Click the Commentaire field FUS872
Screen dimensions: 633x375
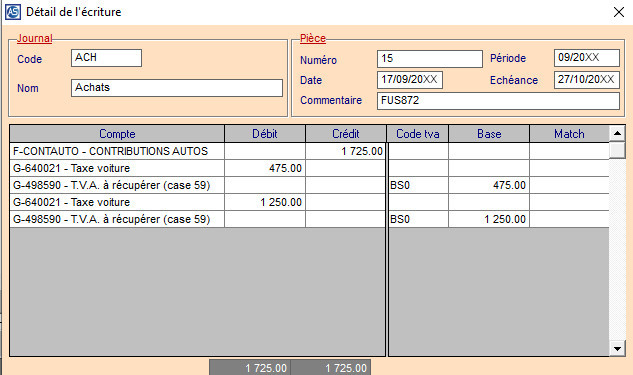coord(498,101)
